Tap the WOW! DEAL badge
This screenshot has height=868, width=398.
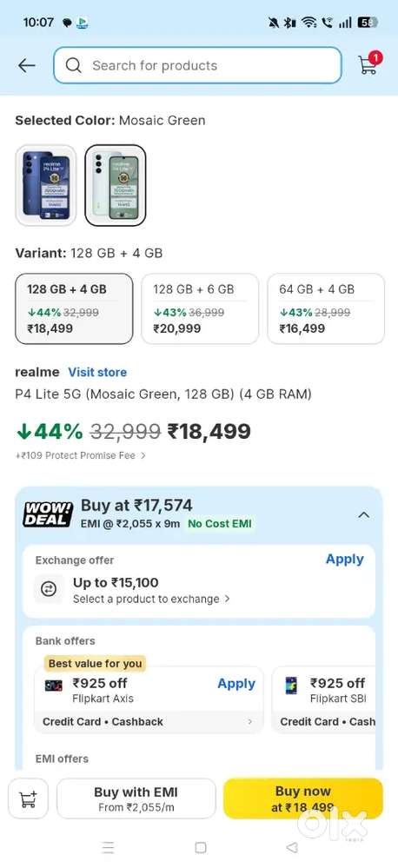tap(48, 514)
